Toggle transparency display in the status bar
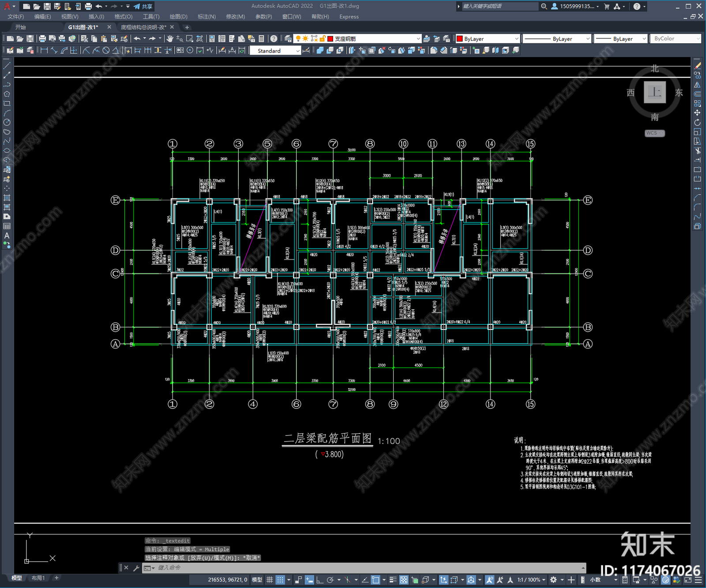706x588 pixels. (x=403, y=580)
